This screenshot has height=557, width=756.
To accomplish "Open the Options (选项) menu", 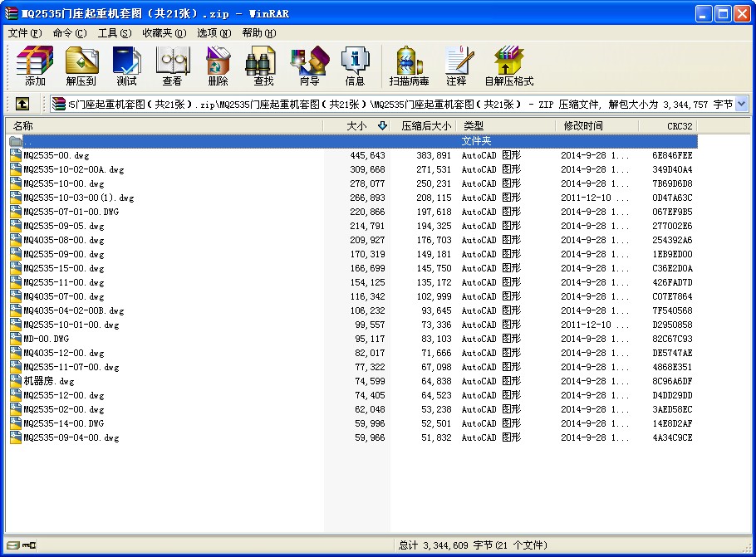I will [214, 32].
